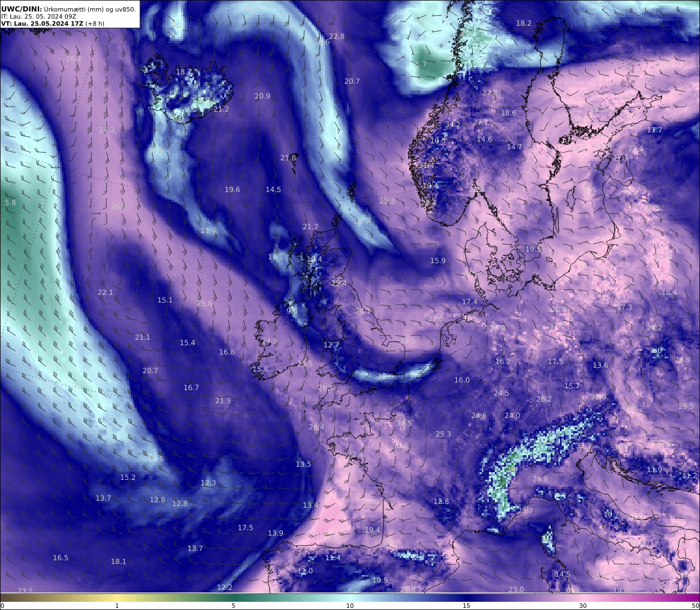700x610 pixels.
Task: Click the map value '15.9'
Action: pos(438,260)
